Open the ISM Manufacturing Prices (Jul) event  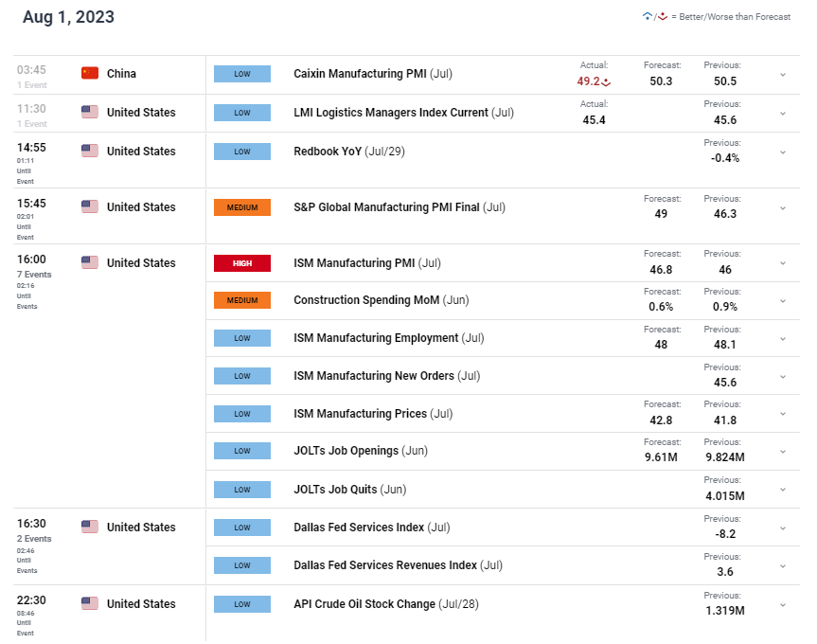(373, 413)
